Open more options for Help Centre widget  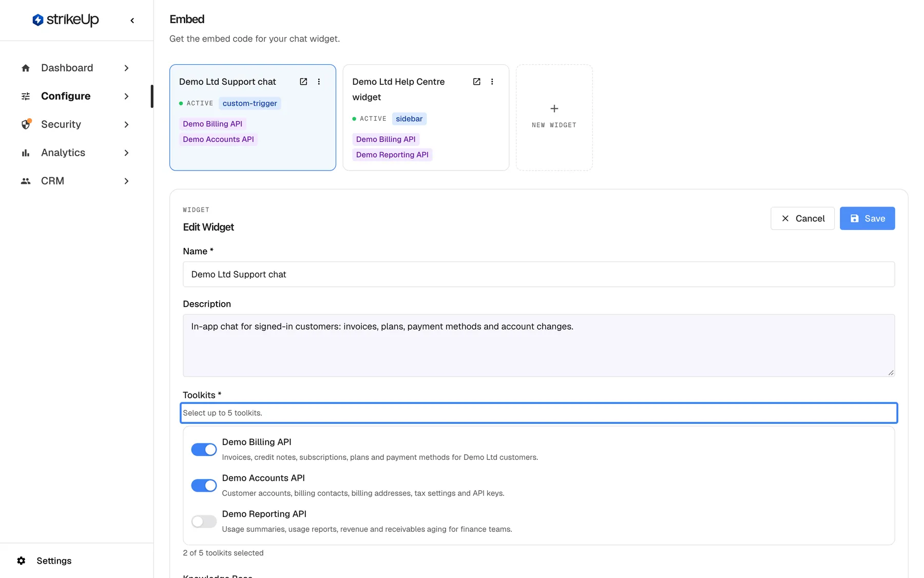pyautogui.click(x=492, y=82)
